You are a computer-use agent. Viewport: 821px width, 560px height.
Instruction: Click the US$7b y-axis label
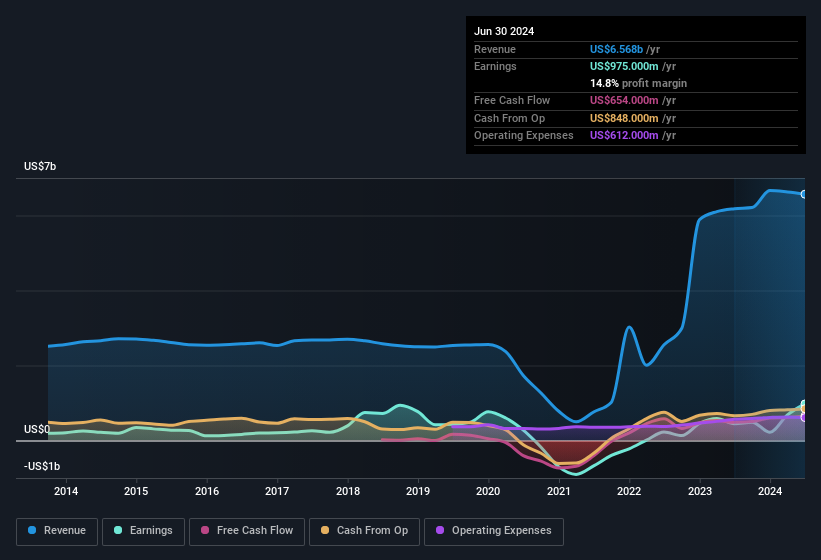coord(40,166)
